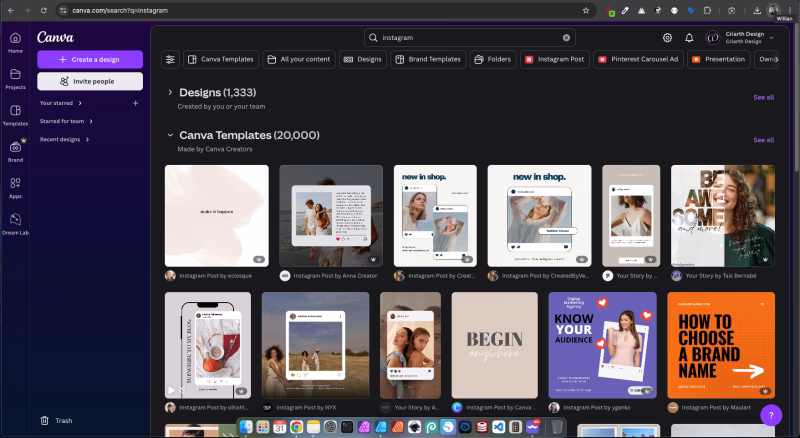Image resolution: width=800 pixels, height=438 pixels.
Task: Collapse the Canva Templates section
Action: coord(170,135)
